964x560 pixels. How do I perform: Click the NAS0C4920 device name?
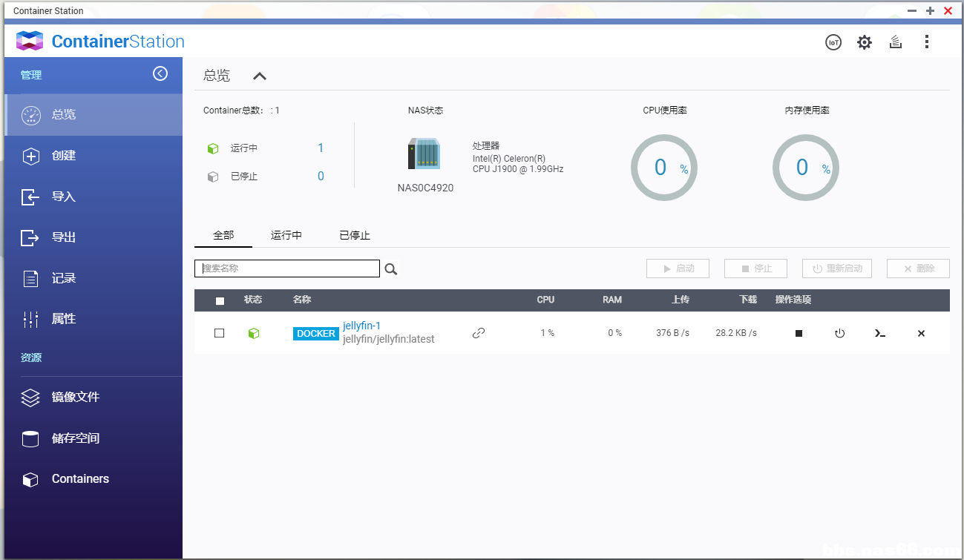(x=425, y=188)
